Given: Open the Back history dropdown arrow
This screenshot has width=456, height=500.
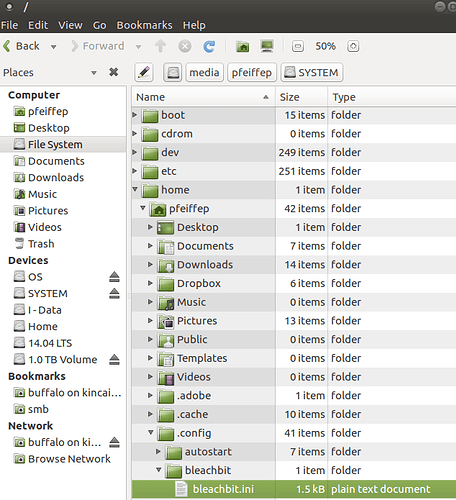Looking at the screenshot, I should coord(53,47).
